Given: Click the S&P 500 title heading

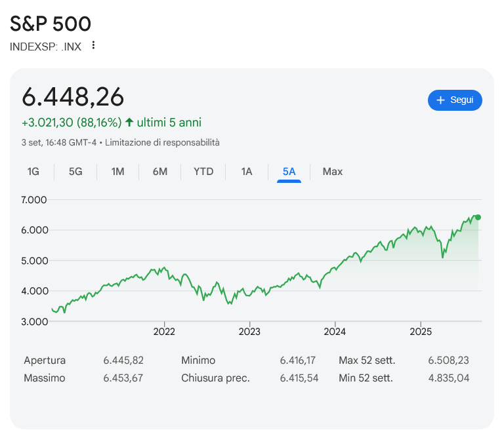Looking at the screenshot, I should pyautogui.click(x=51, y=24).
